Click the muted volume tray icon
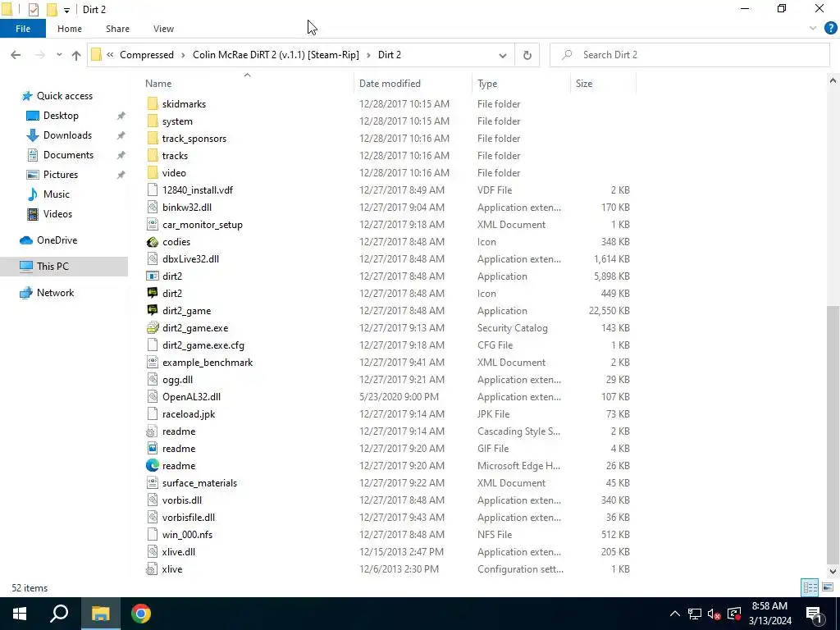 [x=714, y=614]
